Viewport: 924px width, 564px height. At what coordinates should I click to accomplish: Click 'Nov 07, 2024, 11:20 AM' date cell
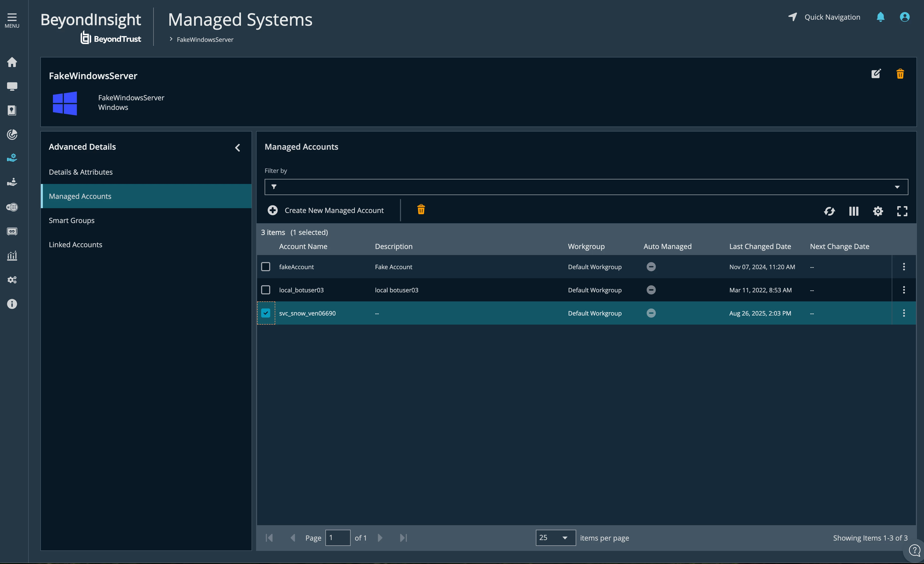(762, 267)
